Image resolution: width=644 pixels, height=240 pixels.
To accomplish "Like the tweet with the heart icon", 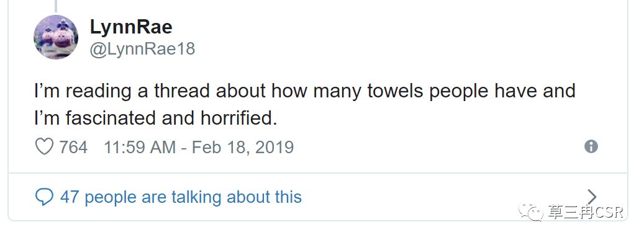I will click(x=44, y=146).
